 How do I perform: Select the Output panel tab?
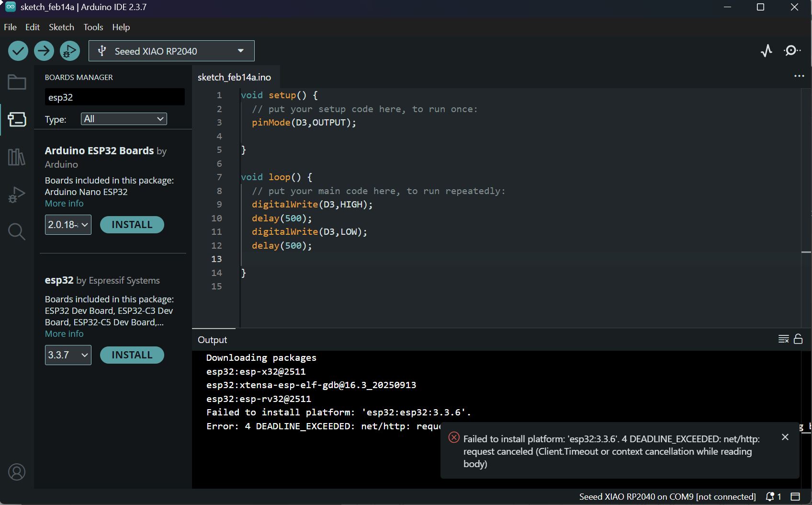(213, 340)
